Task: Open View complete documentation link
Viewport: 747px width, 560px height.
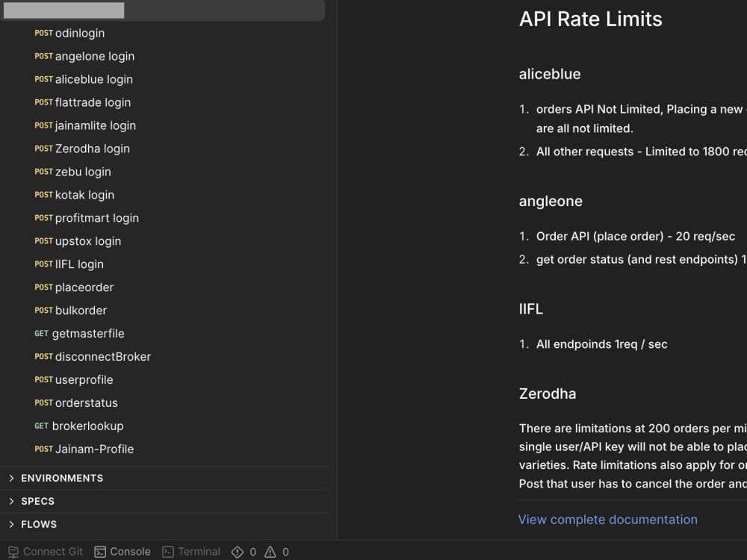Action: coord(607,520)
